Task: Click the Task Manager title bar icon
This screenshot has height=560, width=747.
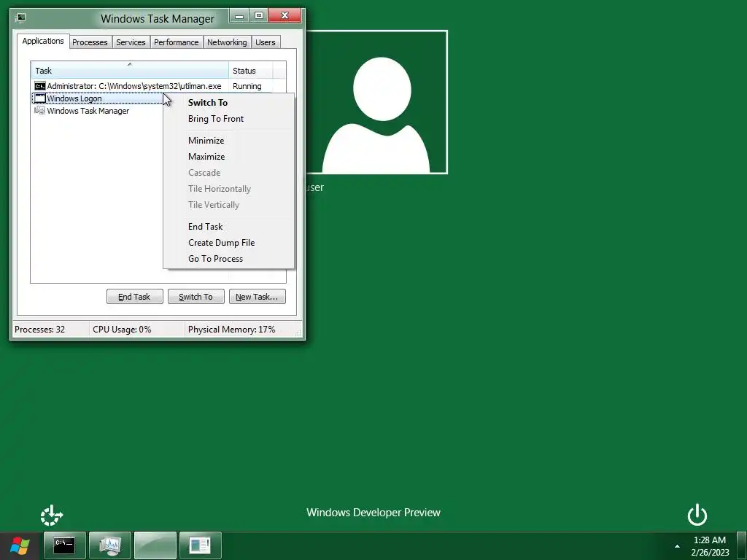Action: [x=20, y=18]
